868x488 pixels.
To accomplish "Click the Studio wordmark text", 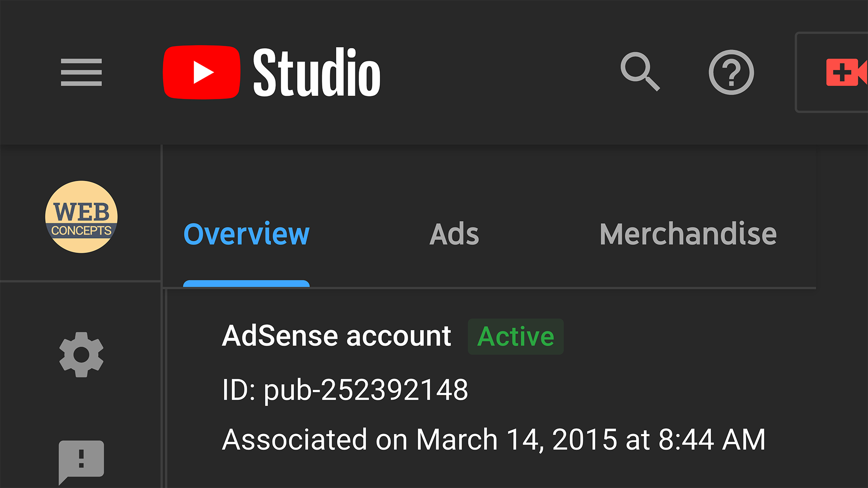I will [316, 72].
